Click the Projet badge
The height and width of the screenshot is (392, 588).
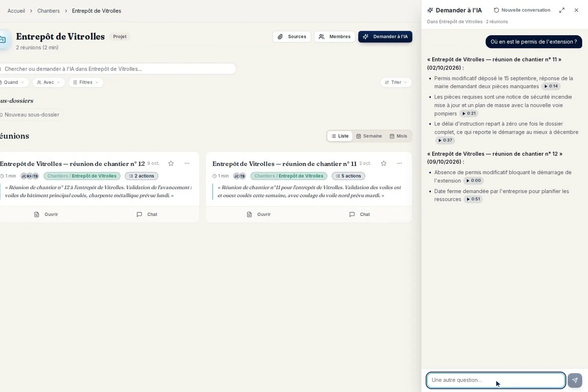pyautogui.click(x=120, y=37)
